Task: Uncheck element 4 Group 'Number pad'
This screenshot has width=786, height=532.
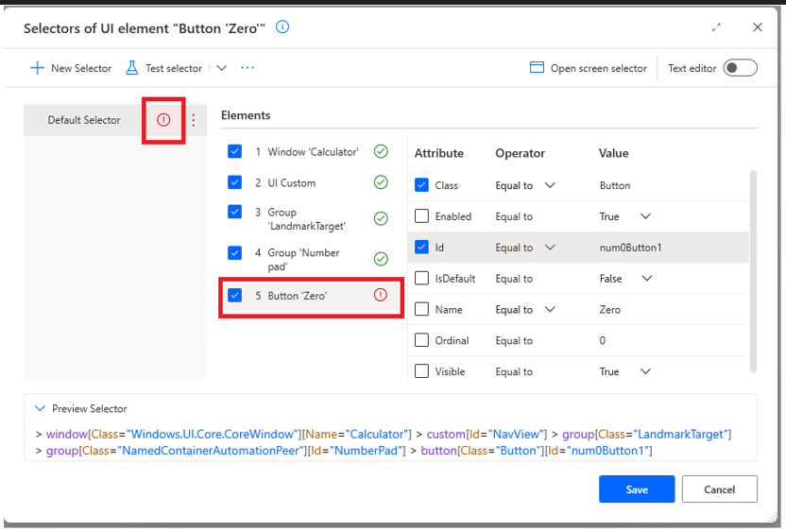Action: (x=234, y=252)
